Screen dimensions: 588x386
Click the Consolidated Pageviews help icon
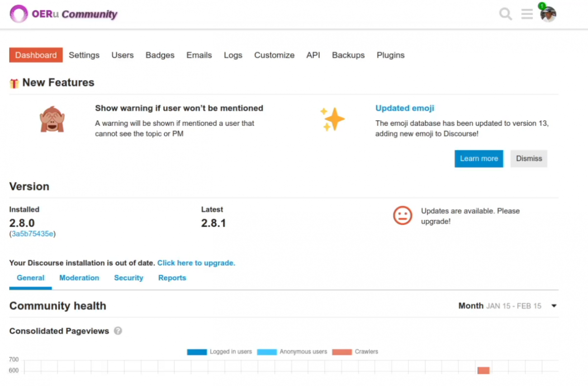point(118,331)
